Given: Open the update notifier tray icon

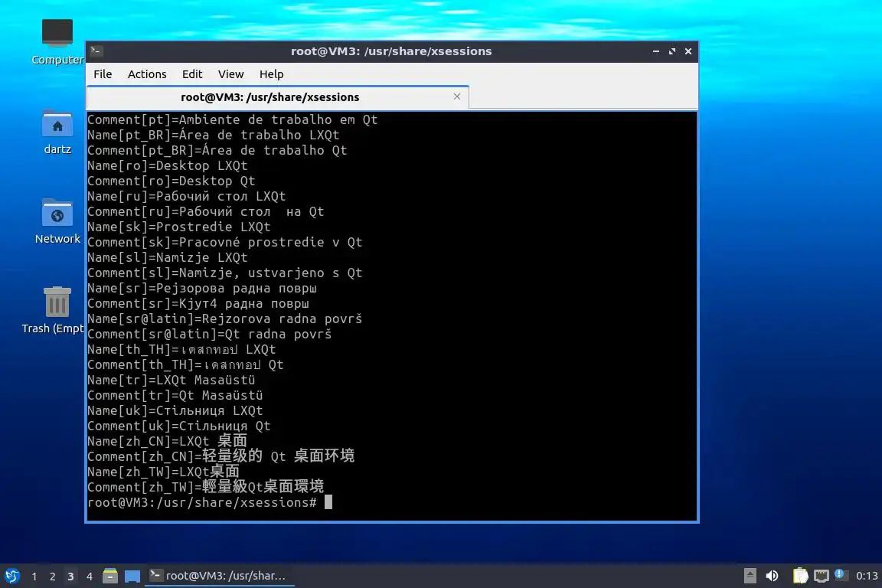Looking at the screenshot, I should pos(841,574).
